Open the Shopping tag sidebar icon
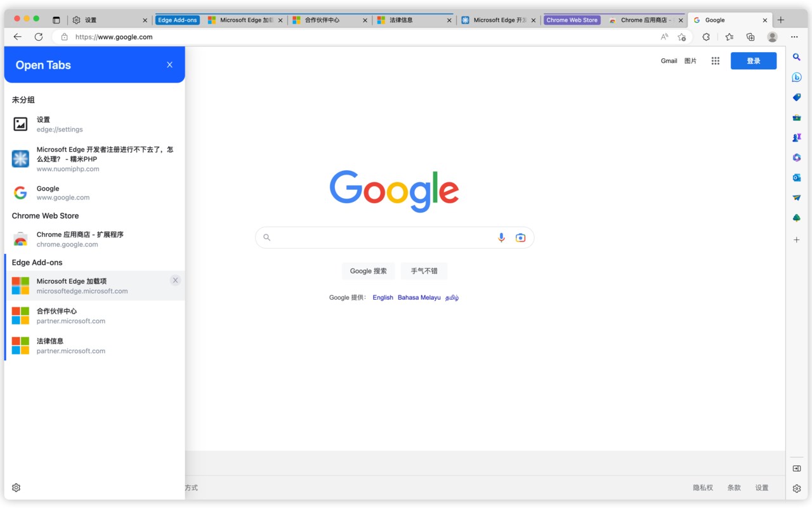This screenshot has height=508, width=812. click(x=797, y=97)
